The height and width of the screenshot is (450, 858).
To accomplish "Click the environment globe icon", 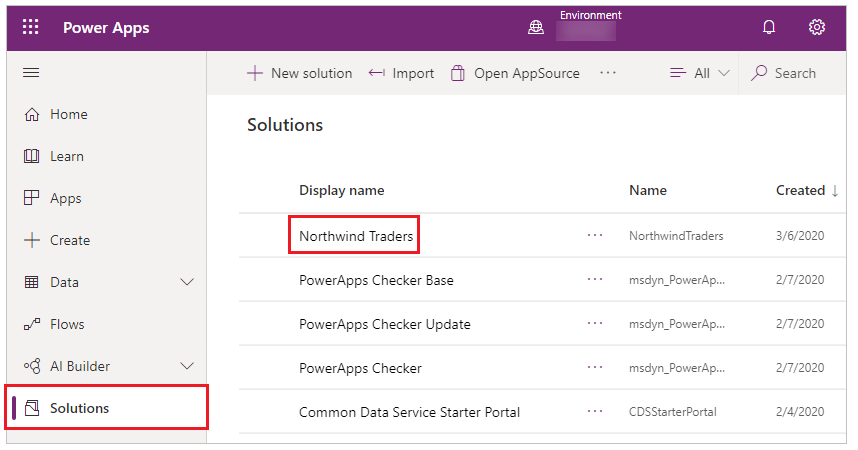I will tap(536, 27).
